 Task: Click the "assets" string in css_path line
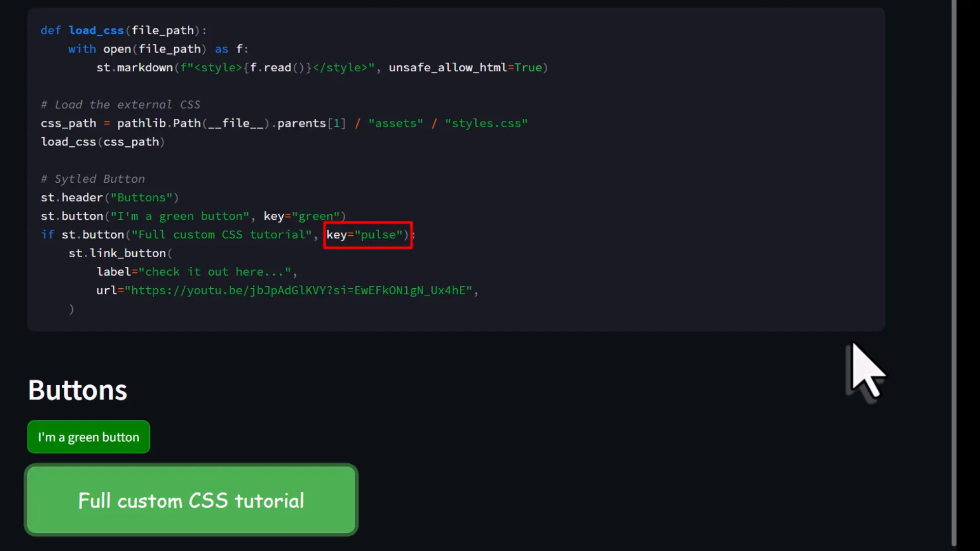click(x=396, y=123)
